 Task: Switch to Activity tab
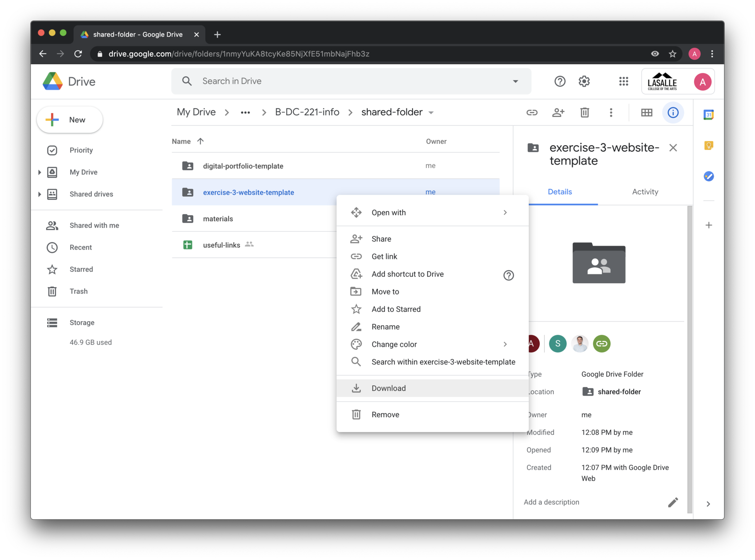645,192
